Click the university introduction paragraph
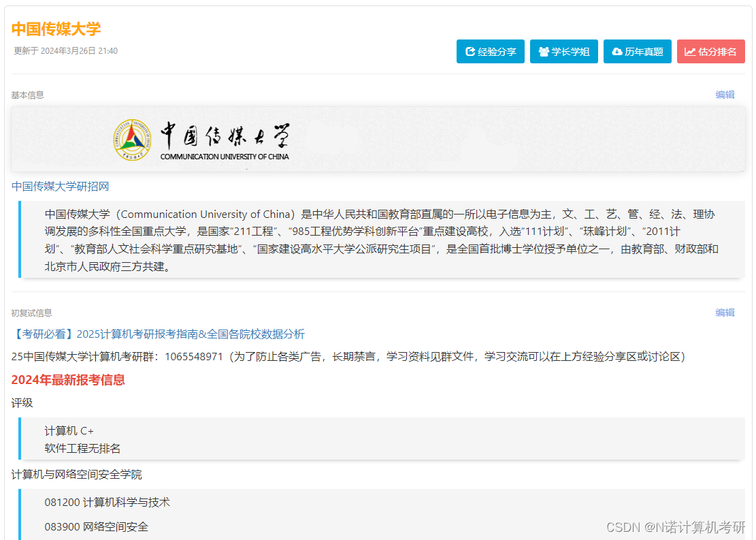756x540 pixels. (382, 240)
